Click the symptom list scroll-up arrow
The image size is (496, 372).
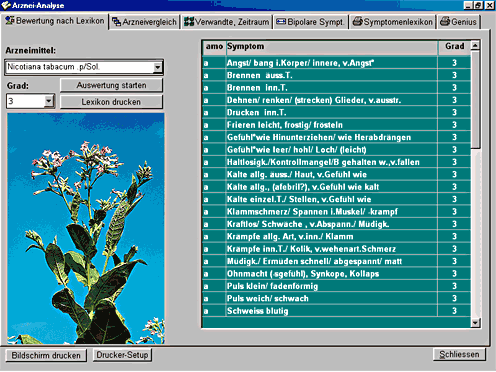tap(476, 45)
